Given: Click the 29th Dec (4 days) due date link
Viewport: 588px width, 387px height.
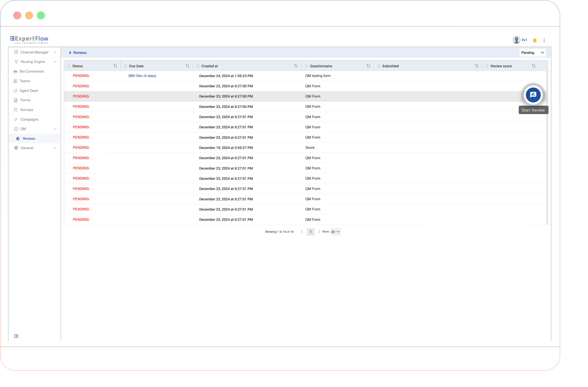Looking at the screenshot, I should (x=142, y=76).
